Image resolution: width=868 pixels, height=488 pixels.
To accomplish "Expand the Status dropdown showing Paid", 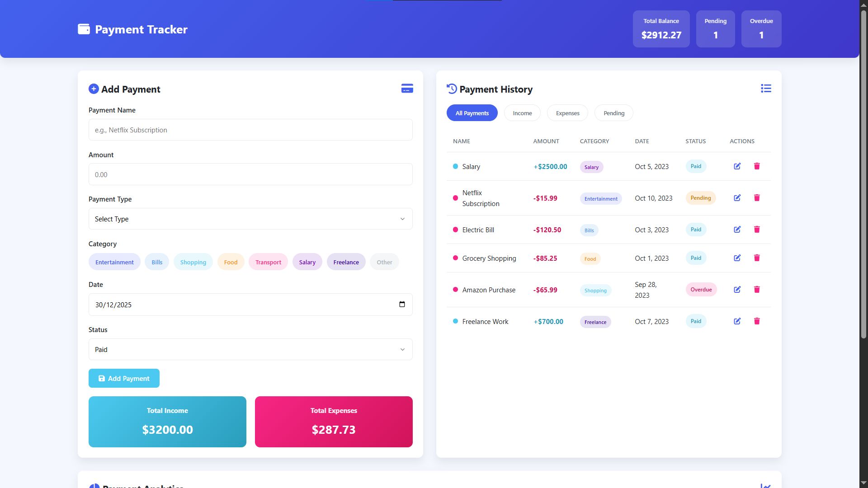I will coord(250,349).
